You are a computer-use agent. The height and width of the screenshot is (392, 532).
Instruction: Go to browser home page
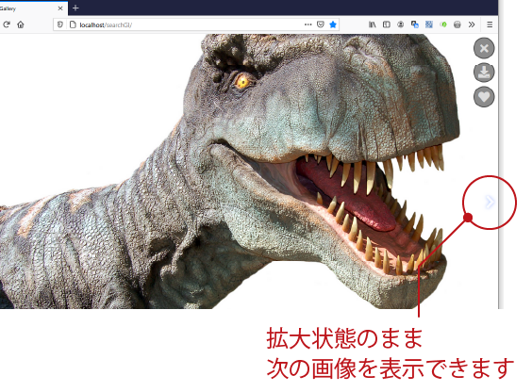tap(21, 24)
